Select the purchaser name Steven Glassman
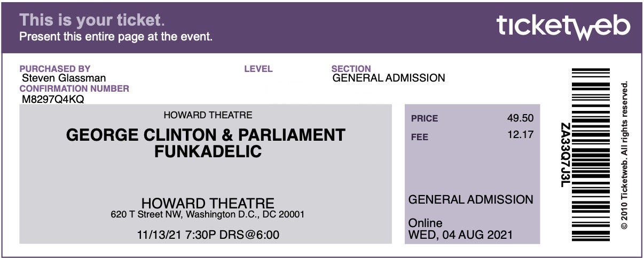The width and height of the screenshot is (644, 258). (x=64, y=78)
